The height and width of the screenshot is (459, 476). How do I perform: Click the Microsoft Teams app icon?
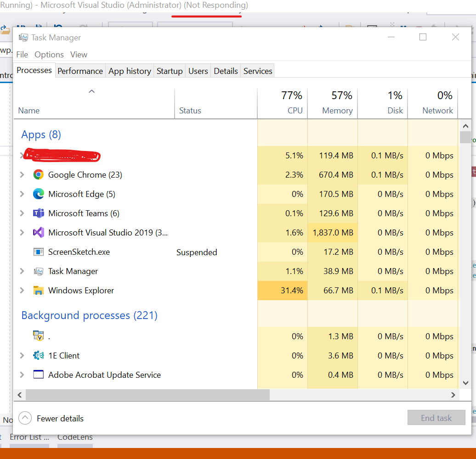38,213
